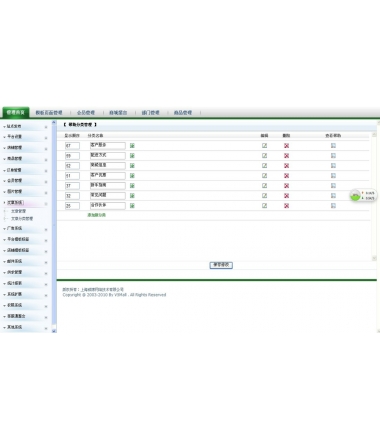Click the display order field of first row

72,146
